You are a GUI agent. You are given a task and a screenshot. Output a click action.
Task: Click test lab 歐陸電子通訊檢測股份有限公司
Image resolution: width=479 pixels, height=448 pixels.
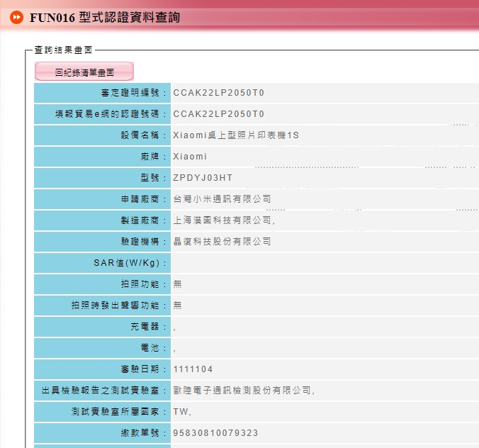coord(242,391)
